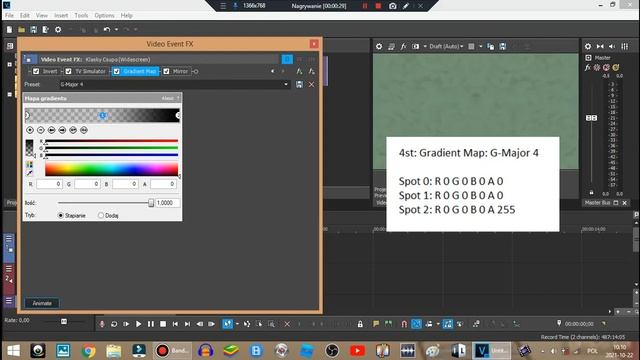Uncheck the TV Simulator effect

pos(68,71)
